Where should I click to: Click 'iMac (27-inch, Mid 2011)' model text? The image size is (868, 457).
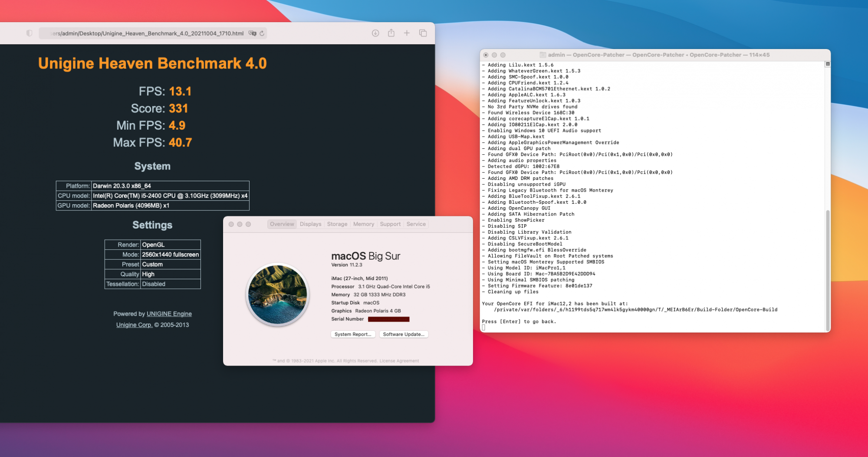(x=359, y=278)
